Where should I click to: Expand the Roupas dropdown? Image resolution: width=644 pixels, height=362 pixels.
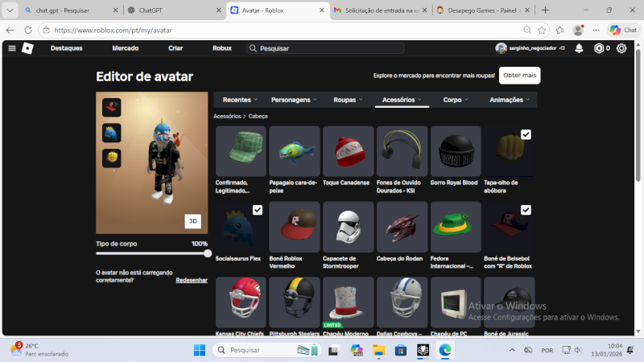coord(348,100)
